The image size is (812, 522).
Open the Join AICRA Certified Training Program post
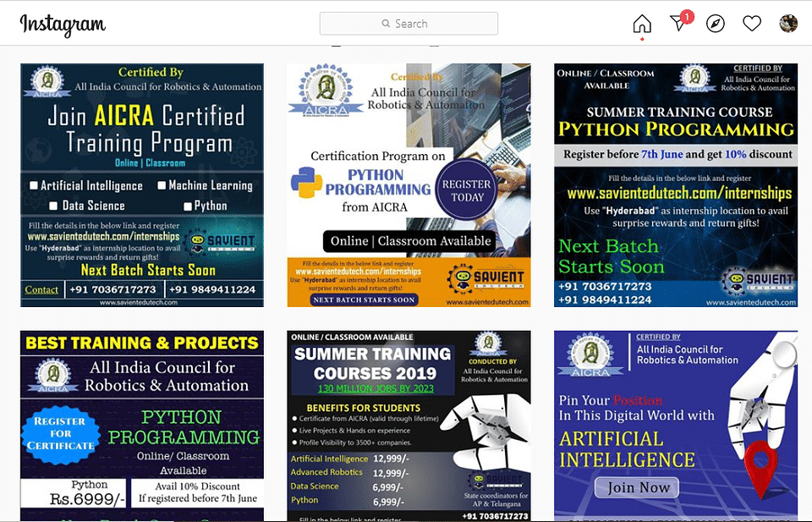(142, 185)
